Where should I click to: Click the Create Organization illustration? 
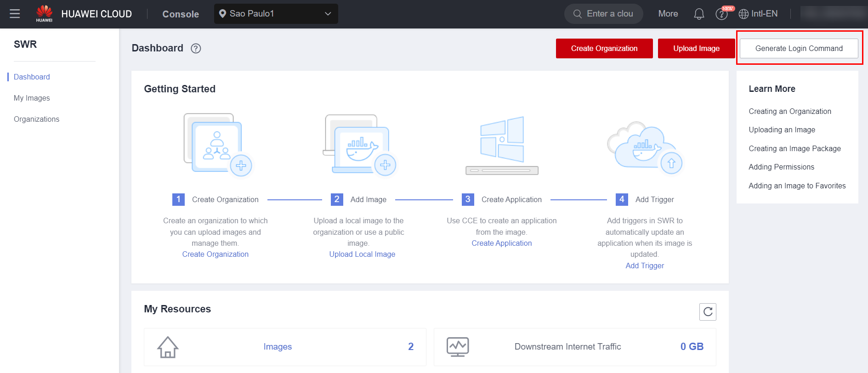pos(217,144)
